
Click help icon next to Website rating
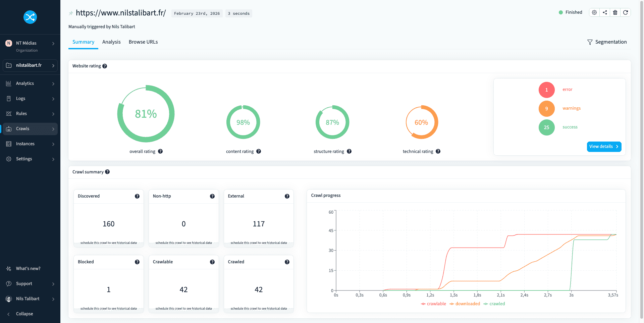tap(105, 66)
